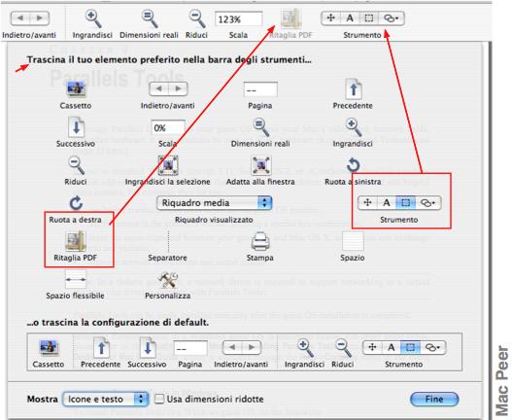Click the Scala 123% field in toolbar
512x420 pixels.
238,19
